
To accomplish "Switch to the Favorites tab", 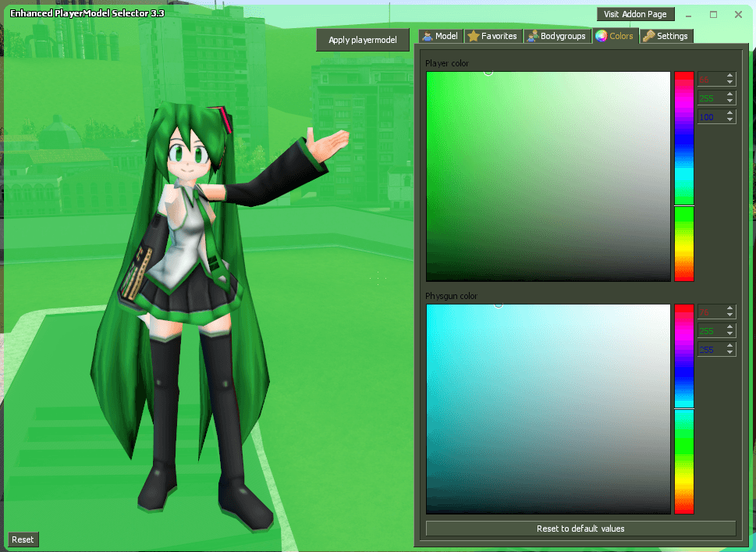I will [x=493, y=36].
